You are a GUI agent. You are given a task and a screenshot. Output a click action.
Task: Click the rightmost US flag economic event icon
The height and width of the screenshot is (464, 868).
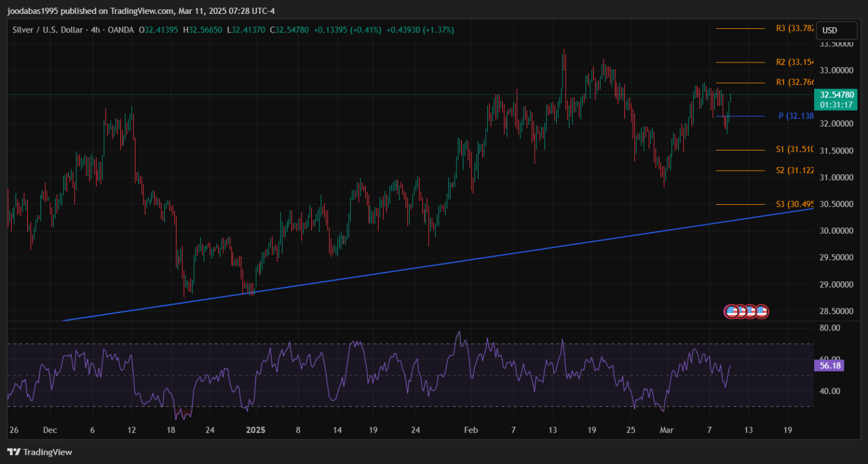(x=762, y=311)
